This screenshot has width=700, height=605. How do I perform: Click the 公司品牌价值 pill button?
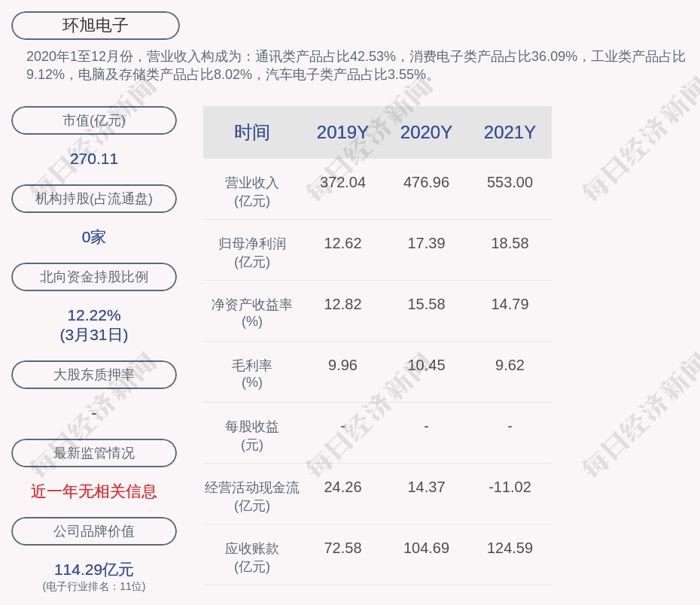(x=94, y=531)
